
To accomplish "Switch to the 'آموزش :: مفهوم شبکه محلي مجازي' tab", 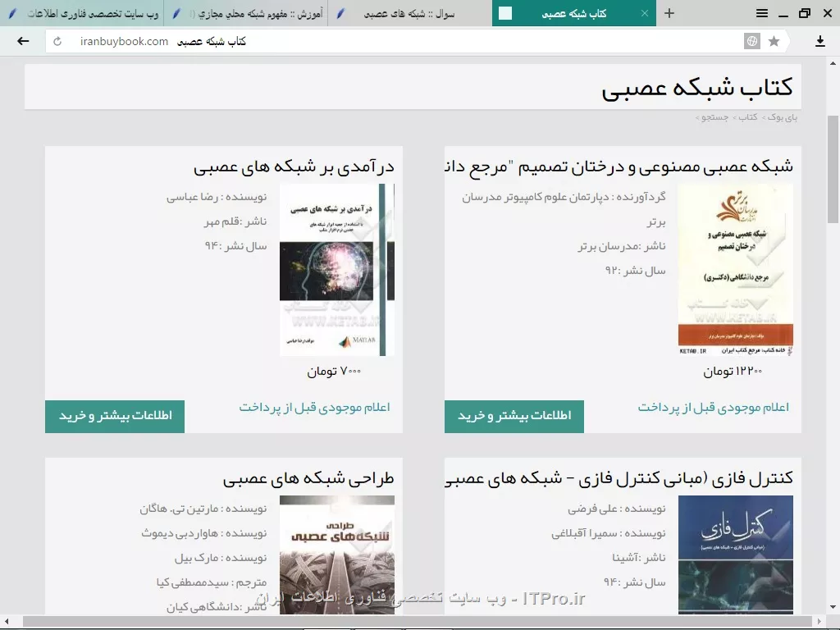I will click(x=246, y=13).
